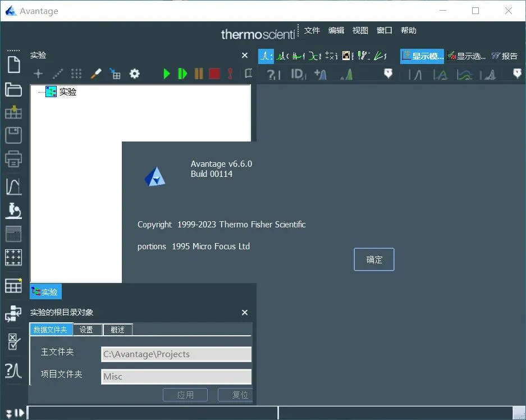Select the 实验 root tree node
The height and width of the screenshot is (420, 526).
[x=61, y=92]
